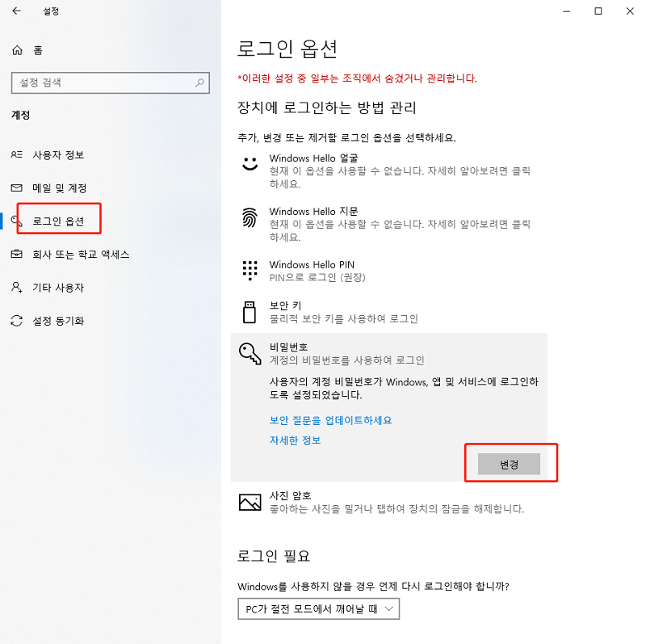Close the 설정 window
This screenshot has height=644, width=646.
(630, 11)
